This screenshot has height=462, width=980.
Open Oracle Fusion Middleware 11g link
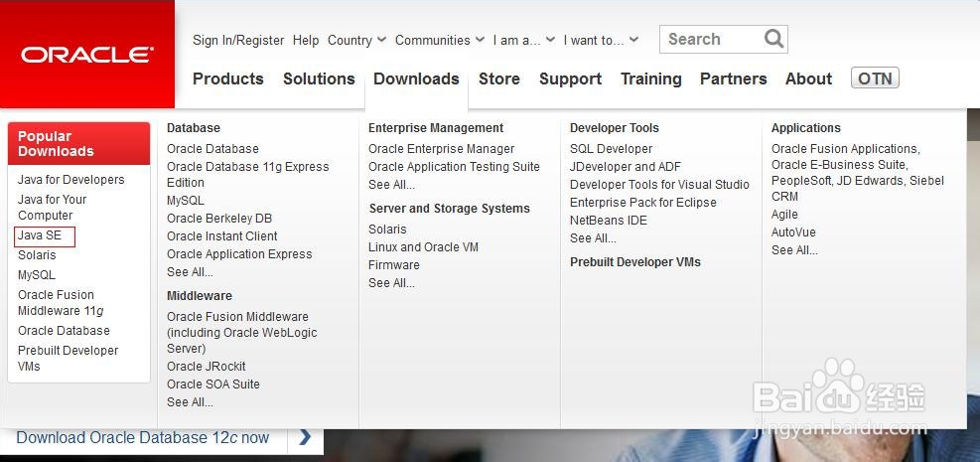pyautogui.click(x=61, y=303)
